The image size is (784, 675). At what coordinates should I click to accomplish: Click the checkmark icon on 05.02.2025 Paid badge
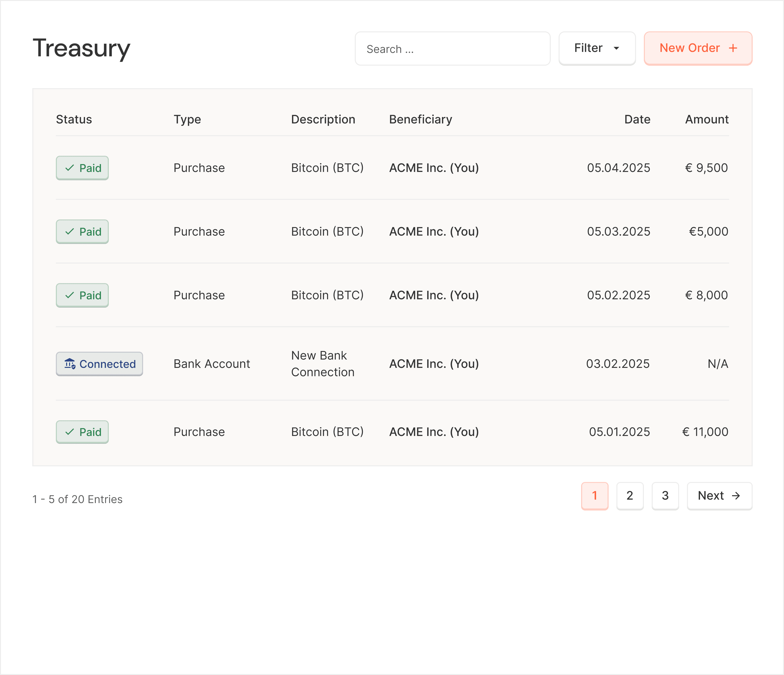pyautogui.click(x=70, y=295)
